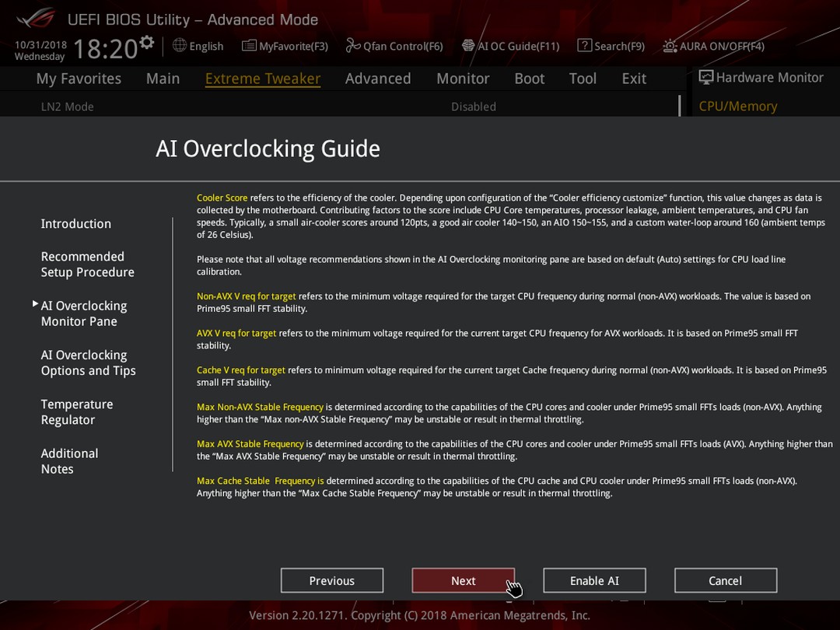Change language from English
The image size is (840, 630).
pyautogui.click(x=206, y=46)
